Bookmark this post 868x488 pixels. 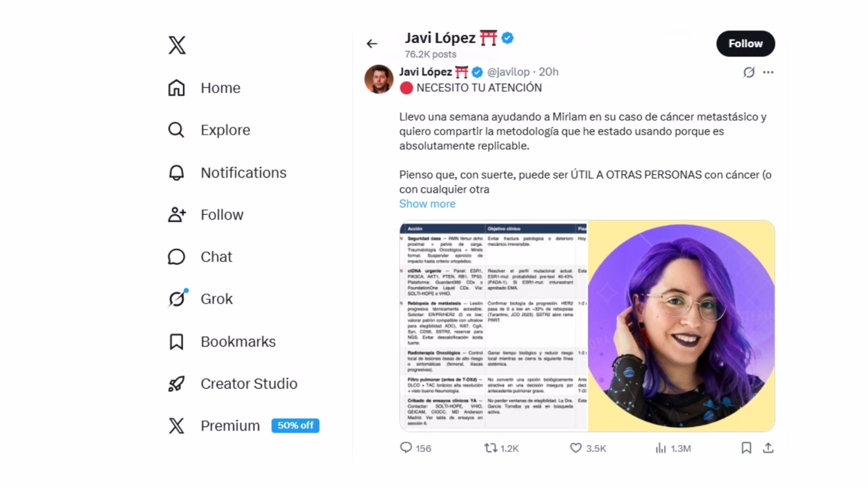point(746,448)
